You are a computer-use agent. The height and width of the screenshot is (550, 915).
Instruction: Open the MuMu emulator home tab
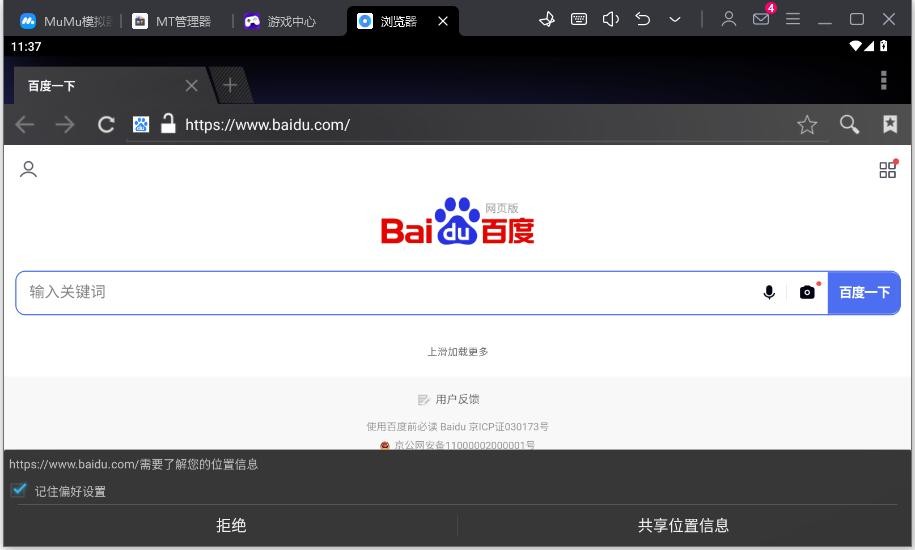65,22
